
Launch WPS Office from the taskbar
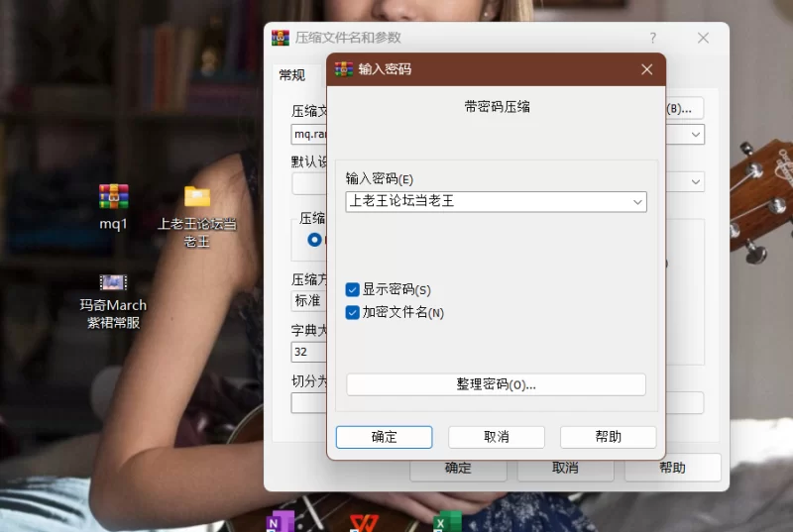tap(364, 521)
